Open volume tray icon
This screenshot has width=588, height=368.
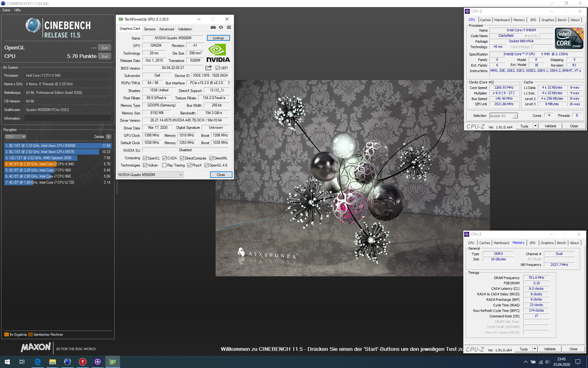548,362
